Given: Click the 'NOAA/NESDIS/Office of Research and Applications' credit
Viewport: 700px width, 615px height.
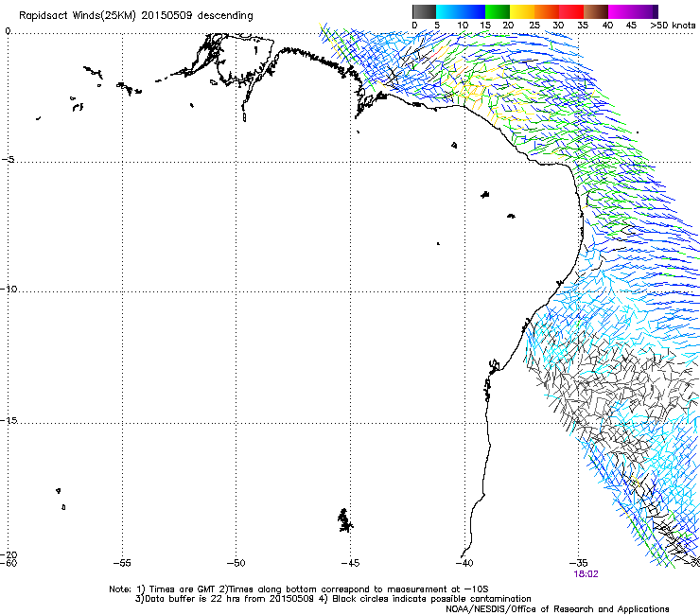Looking at the screenshot, I should pos(557,609).
